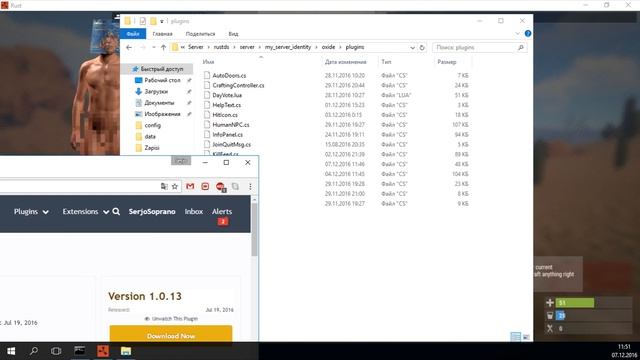Expand the Explorer ribbon chevron
Viewport: 640px width, 360px height.
[x=518, y=33]
